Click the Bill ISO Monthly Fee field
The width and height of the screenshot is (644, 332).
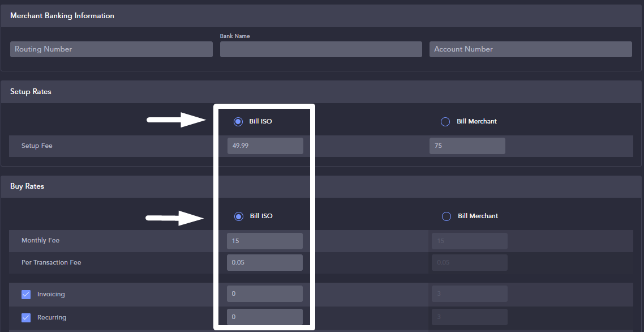[265, 241]
